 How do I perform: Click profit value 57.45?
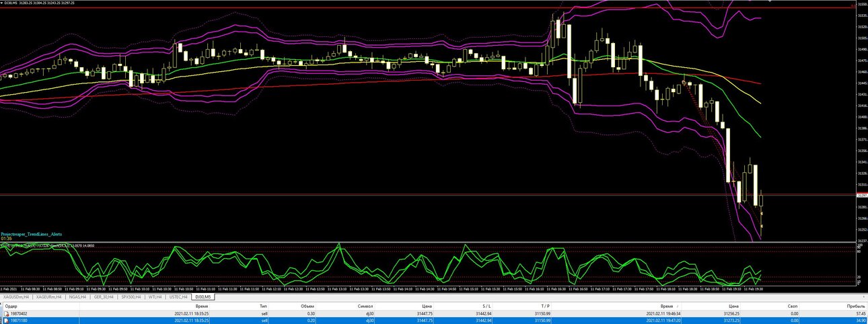coord(860,313)
